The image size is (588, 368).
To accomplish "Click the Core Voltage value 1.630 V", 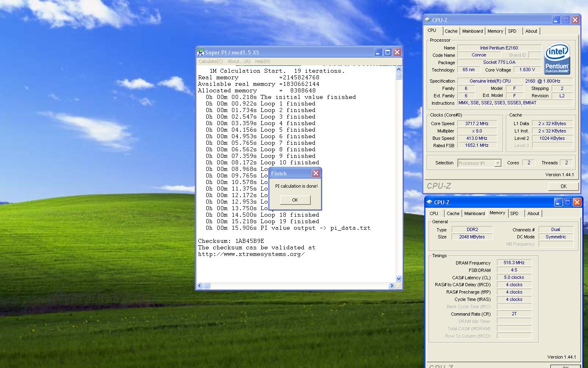I will (x=527, y=70).
